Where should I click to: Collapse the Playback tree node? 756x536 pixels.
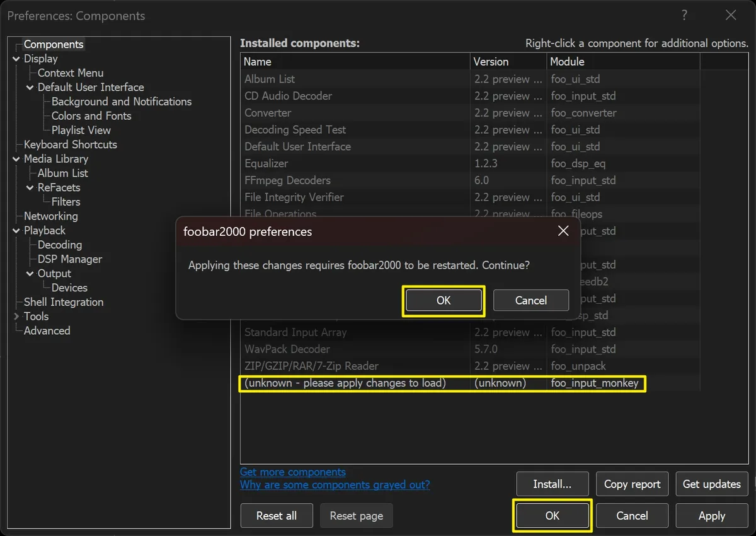click(x=16, y=231)
